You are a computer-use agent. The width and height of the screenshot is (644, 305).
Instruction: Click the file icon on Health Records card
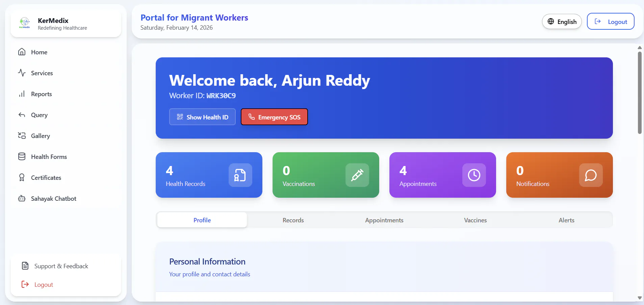240,175
